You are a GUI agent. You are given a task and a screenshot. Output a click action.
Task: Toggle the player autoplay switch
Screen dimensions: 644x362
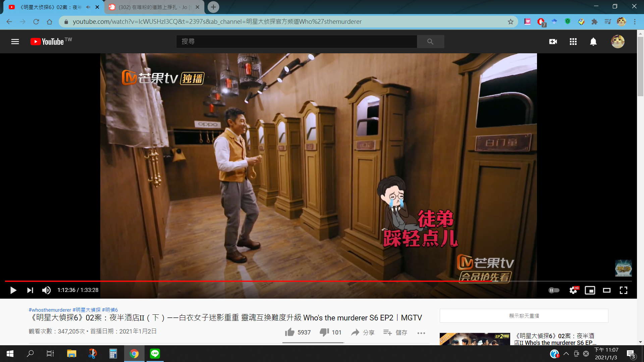(554, 290)
